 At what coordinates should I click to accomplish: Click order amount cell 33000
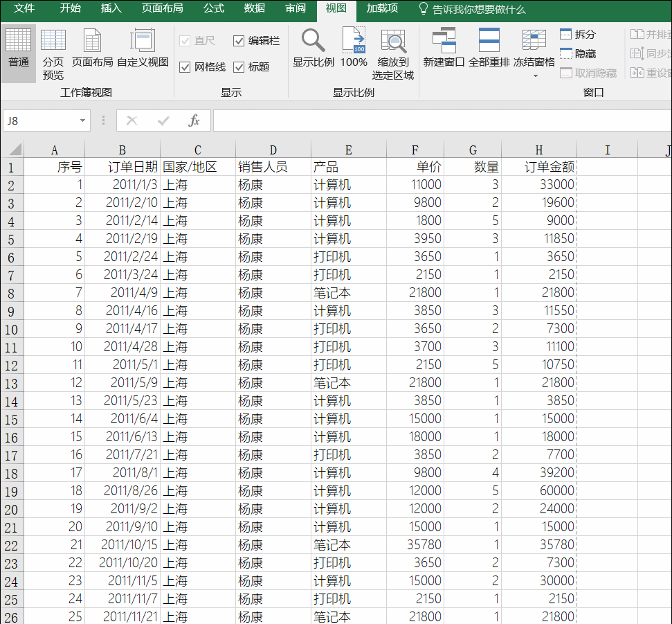point(538,185)
